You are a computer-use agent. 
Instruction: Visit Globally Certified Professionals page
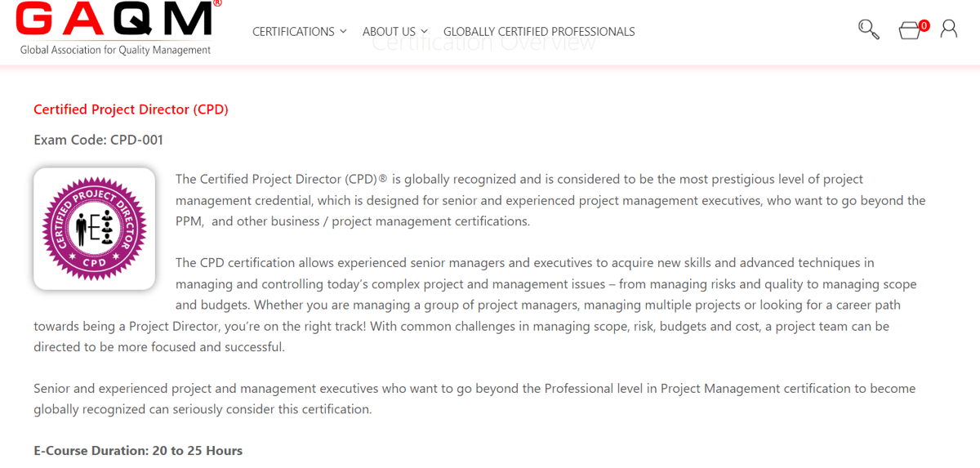539,32
